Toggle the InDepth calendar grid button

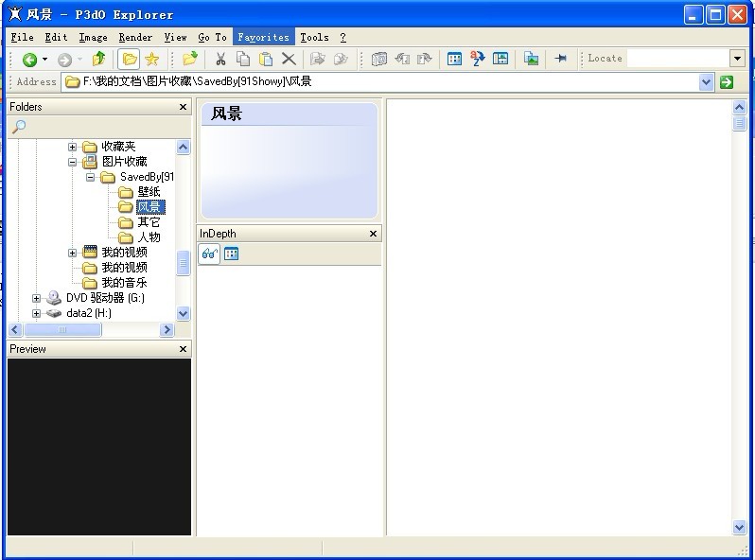pyautogui.click(x=232, y=254)
